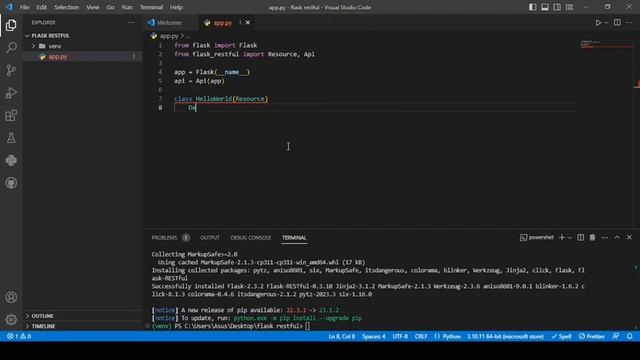Close the bottom panel

(629, 237)
